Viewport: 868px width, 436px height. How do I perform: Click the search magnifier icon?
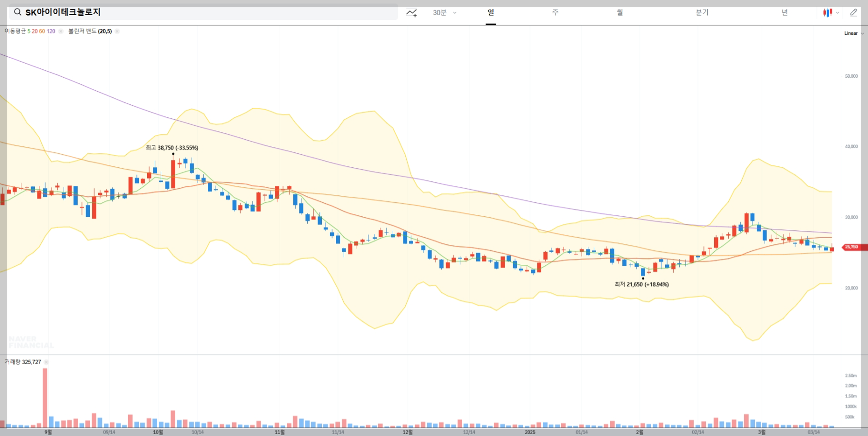[x=17, y=12]
